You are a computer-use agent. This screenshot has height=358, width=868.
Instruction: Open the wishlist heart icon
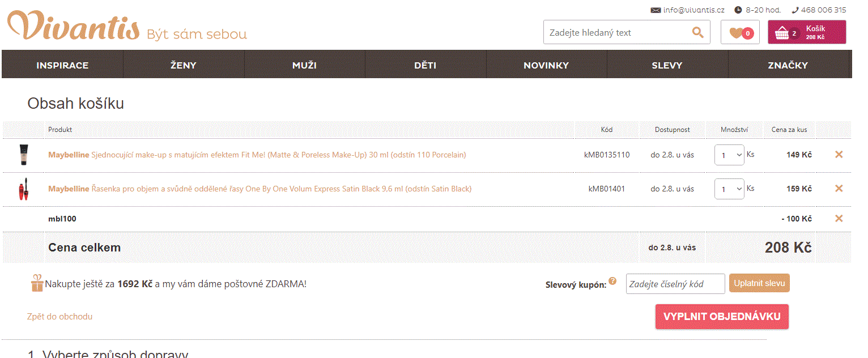(739, 32)
